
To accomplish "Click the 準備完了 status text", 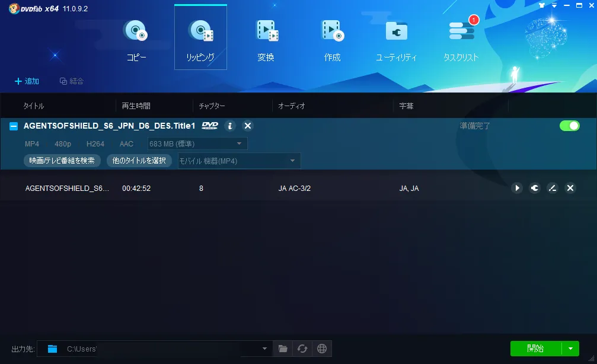I will 475,126.
